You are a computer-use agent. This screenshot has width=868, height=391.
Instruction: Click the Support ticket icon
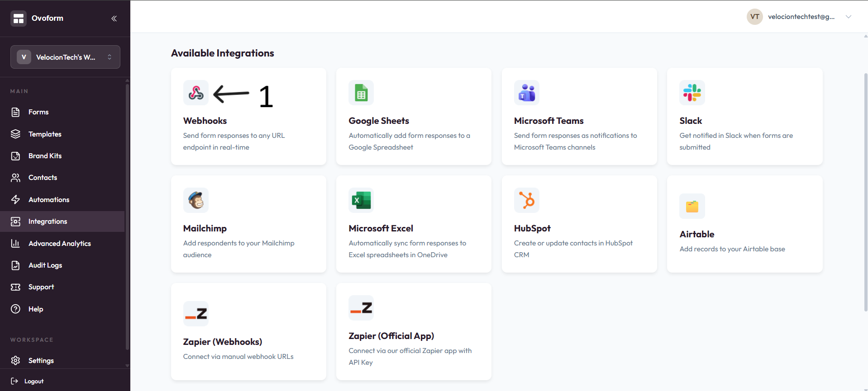click(15, 287)
